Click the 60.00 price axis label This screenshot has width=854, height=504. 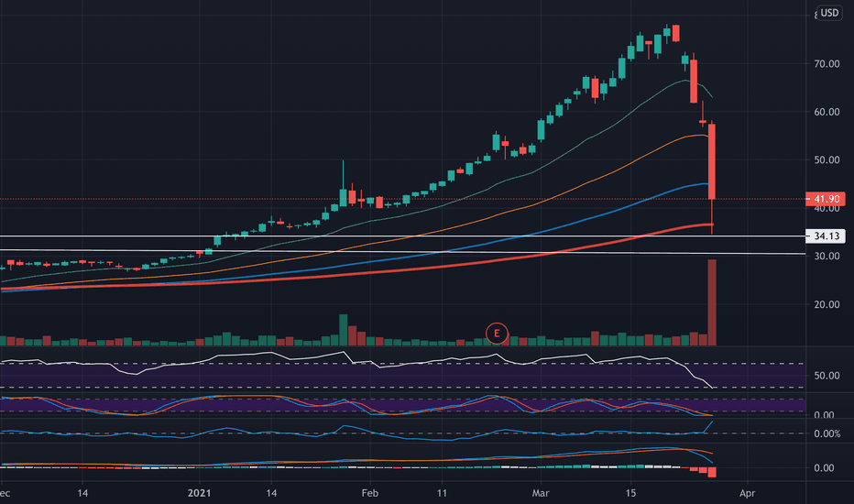(x=827, y=112)
